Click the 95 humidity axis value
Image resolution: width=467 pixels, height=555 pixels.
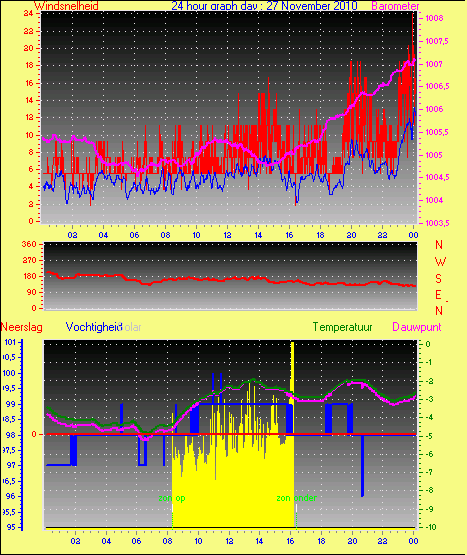(x=11, y=527)
